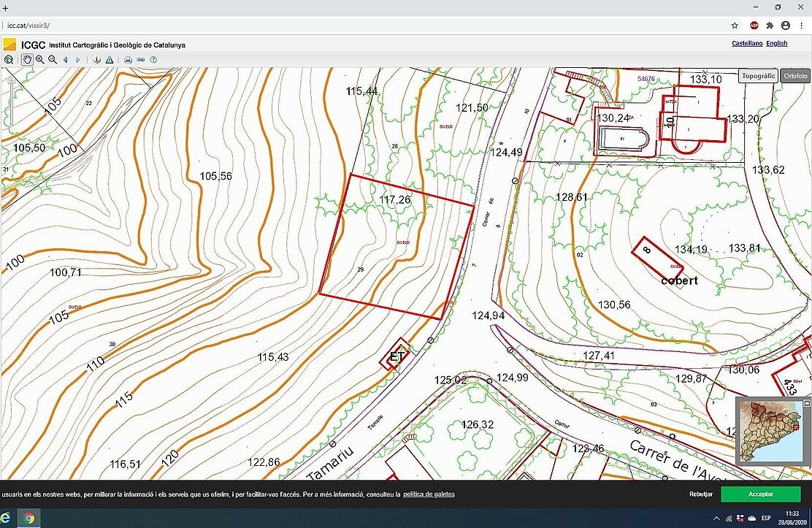Screen dimensions: 812x528
Task: Click the zoom out magnifier tool
Action: coord(52,60)
